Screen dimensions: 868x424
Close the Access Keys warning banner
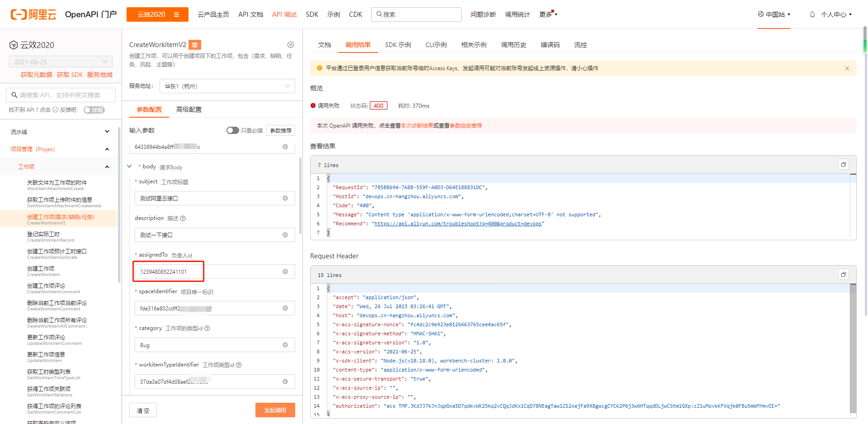847,68
